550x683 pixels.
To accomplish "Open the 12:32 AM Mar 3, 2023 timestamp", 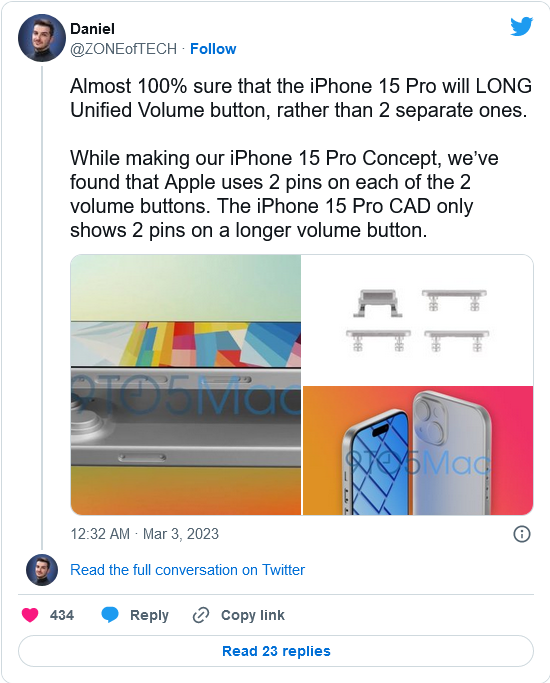I will [144, 534].
